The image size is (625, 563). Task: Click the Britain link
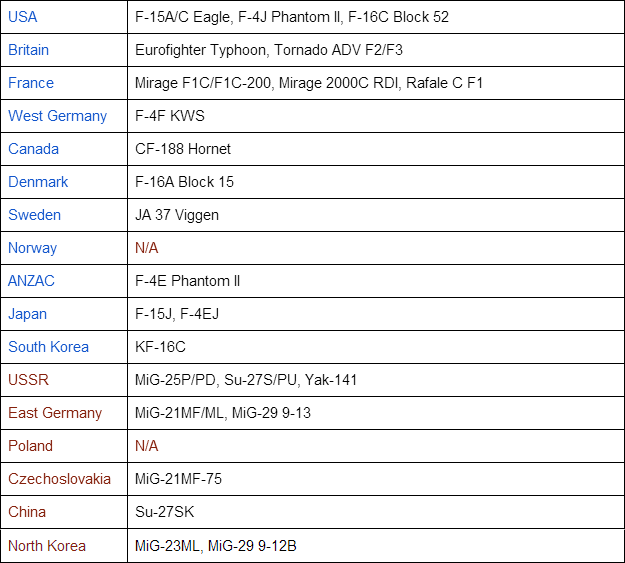tap(29, 50)
